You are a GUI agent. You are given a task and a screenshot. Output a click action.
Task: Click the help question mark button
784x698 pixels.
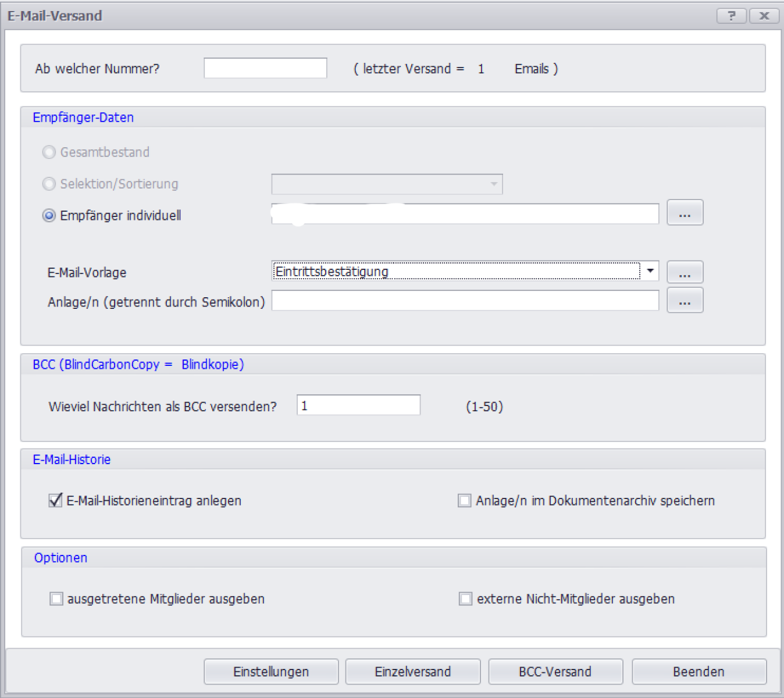pyautogui.click(x=731, y=16)
